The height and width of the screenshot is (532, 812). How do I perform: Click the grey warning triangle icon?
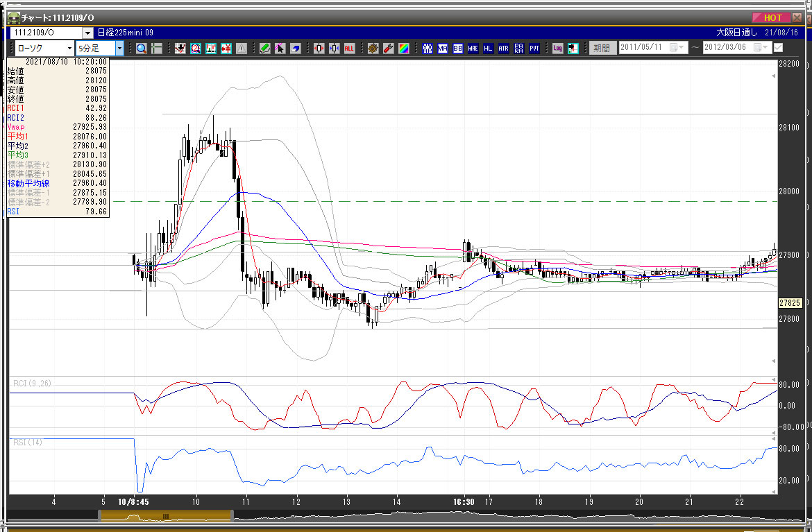pyautogui.click(x=242, y=48)
